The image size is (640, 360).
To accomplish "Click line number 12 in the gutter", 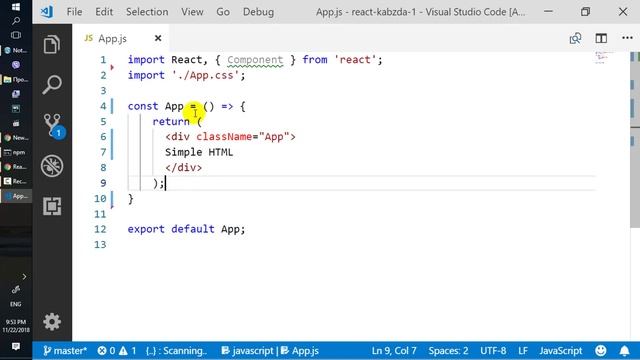I will click(x=100, y=229).
